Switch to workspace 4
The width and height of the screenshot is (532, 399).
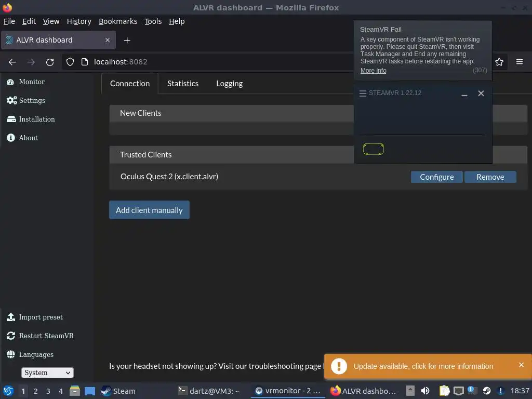click(x=61, y=391)
